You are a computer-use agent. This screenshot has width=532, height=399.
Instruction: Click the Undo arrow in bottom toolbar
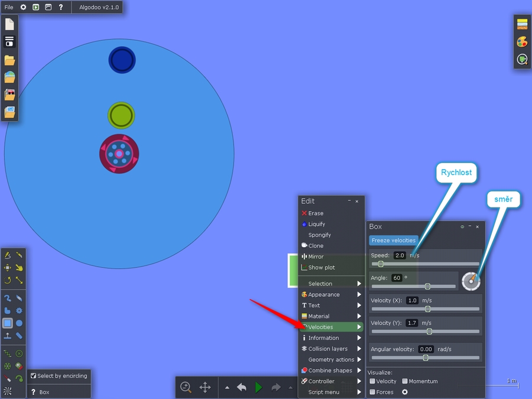point(241,387)
